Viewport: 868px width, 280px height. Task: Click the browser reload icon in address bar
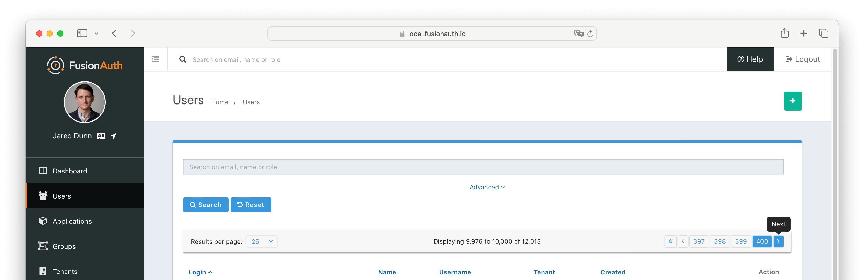pyautogui.click(x=590, y=33)
